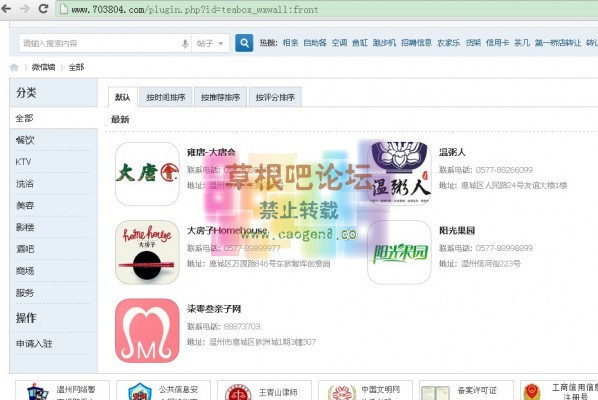Select 影楼 category in sidebar
The image size is (598, 400).
click(53, 227)
